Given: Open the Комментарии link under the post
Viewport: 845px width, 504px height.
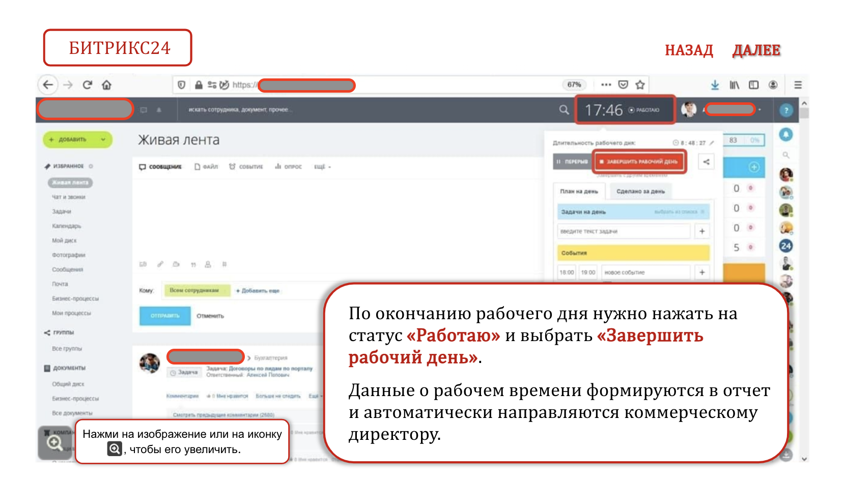Looking at the screenshot, I should click(x=182, y=396).
